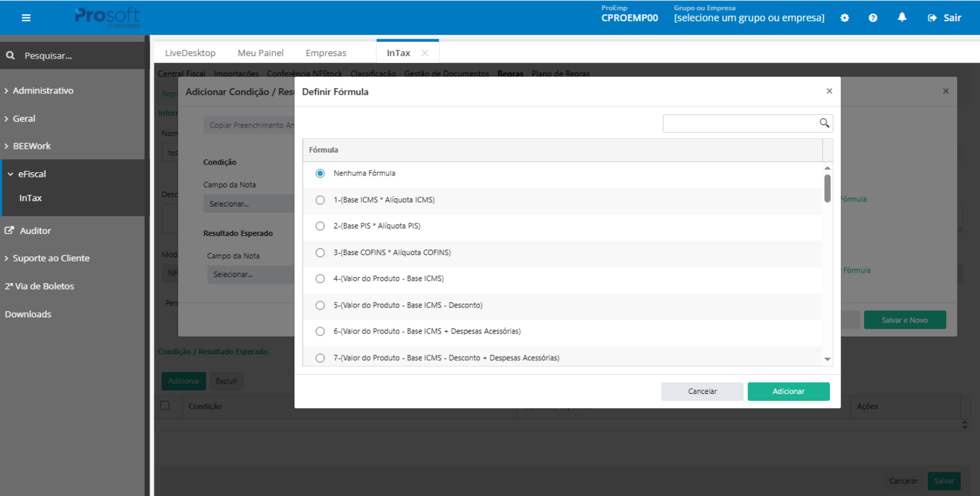Viewport: 980px width, 496px height.
Task: Switch to the Meu Painel tab
Action: click(x=260, y=53)
